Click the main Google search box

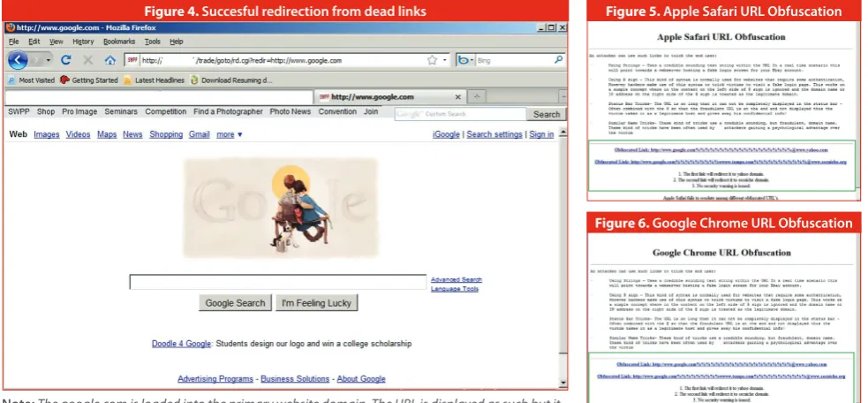pyautogui.click(x=278, y=282)
